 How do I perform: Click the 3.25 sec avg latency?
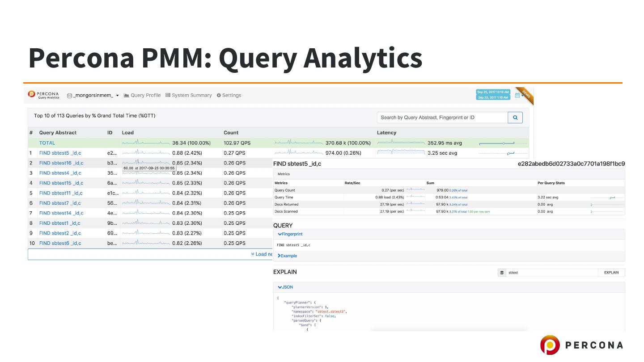click(x=442, y=153)
